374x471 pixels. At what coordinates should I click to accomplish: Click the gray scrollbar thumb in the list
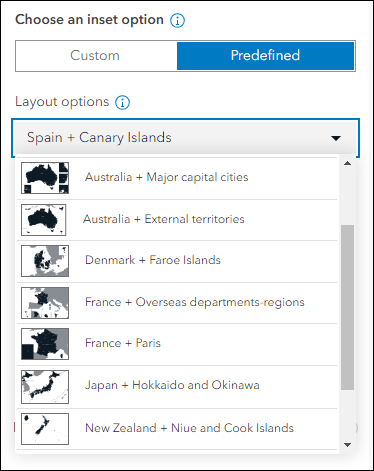click(x=347, y=307)
